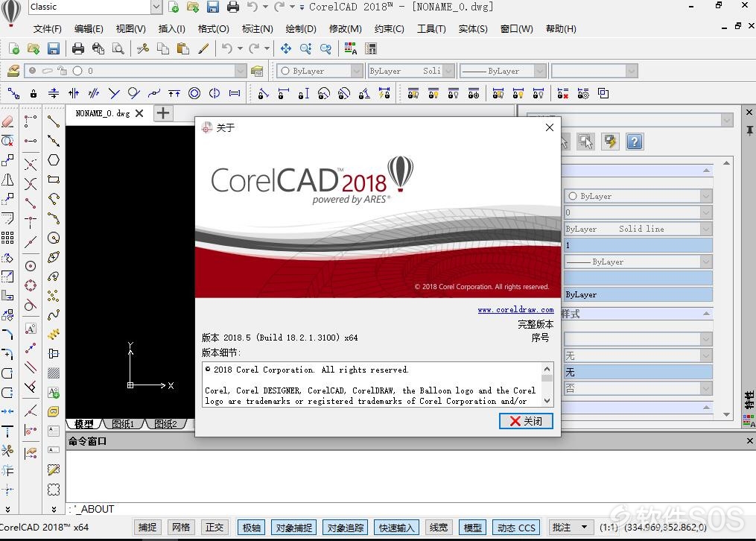This screenshot has width=756, height=541.
Task: Toggle 极轴 polar tracking
Action: [x=251, y=528]
